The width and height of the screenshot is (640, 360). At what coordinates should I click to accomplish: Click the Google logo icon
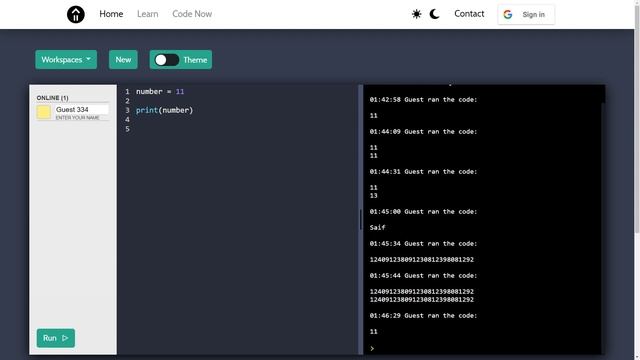pos(508,15)
